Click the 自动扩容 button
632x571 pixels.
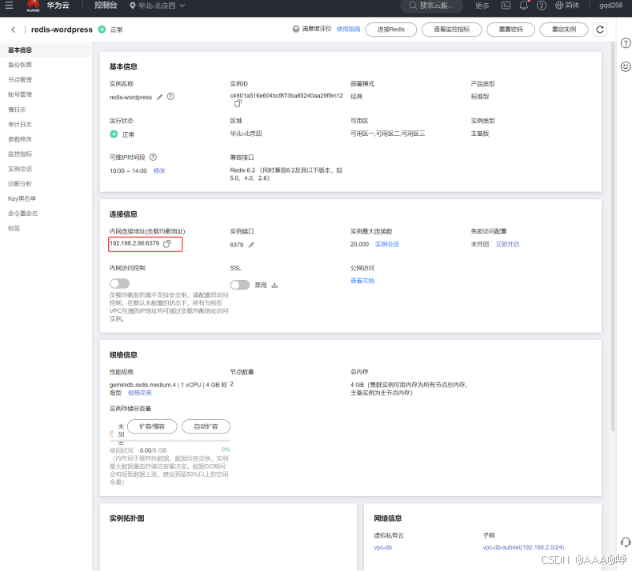(206, 427)
